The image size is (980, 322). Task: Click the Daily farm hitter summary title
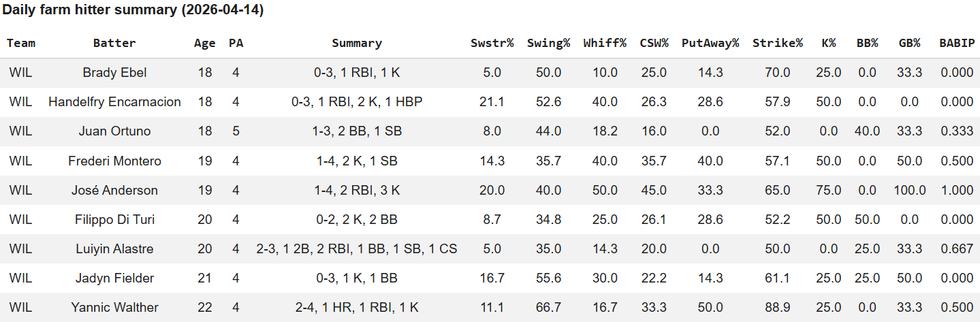[x=133, y=10]
